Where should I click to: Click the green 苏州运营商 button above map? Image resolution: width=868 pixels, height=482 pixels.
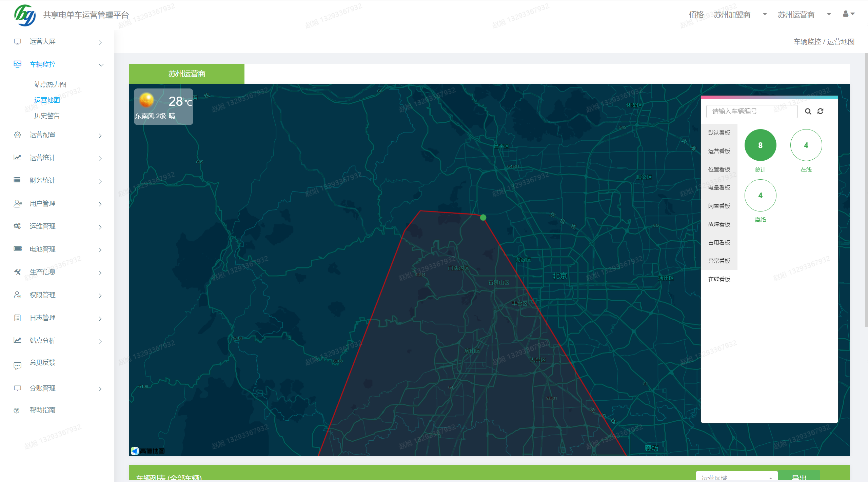[x=186, y=74]
